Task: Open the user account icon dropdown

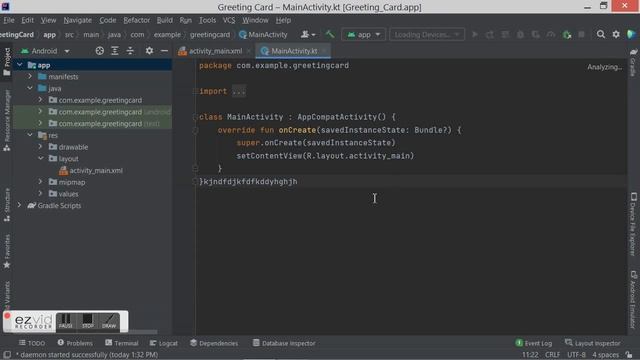Action: 308,35
